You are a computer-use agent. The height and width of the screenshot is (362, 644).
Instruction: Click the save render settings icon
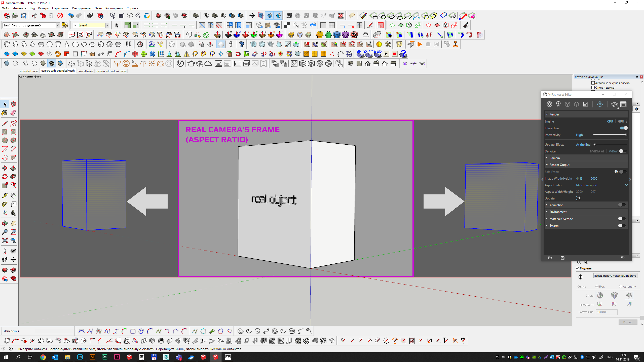562,258
